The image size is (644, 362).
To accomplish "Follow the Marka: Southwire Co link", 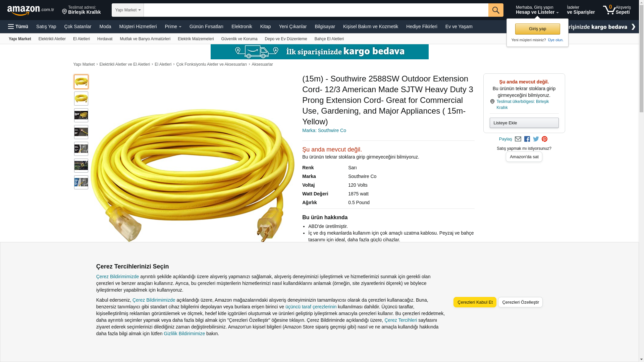I will coord(324,130).
